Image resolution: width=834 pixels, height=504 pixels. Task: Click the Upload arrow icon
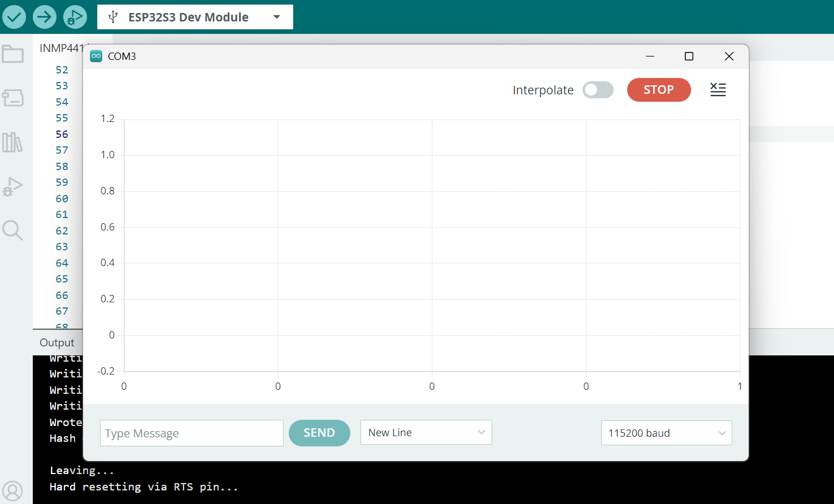tap(44, 17)
